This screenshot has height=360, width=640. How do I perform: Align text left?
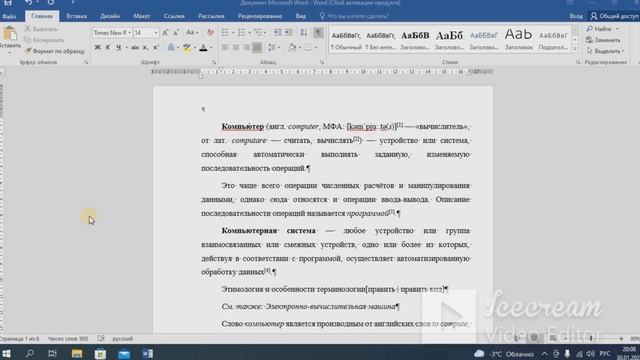225,47
